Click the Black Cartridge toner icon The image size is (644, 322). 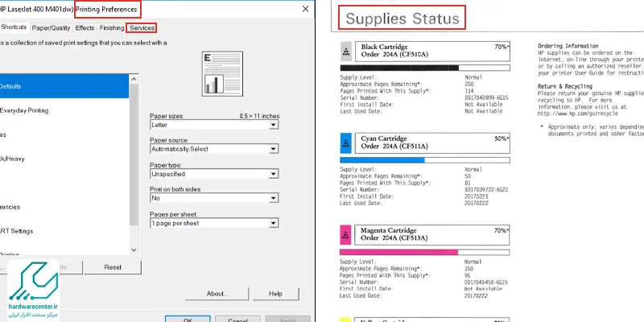(346, 52)
